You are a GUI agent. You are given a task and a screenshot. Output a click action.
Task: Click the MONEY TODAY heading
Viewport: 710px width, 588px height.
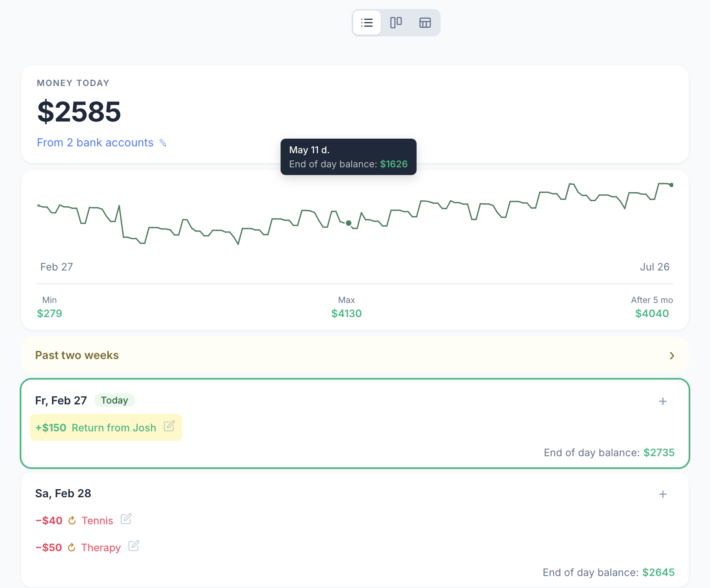[73, 83]
